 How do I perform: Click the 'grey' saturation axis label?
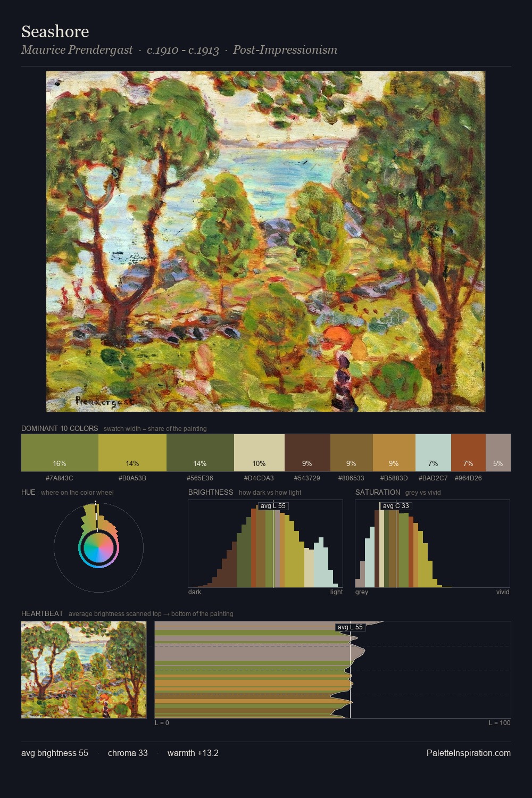tap(362, 592)
